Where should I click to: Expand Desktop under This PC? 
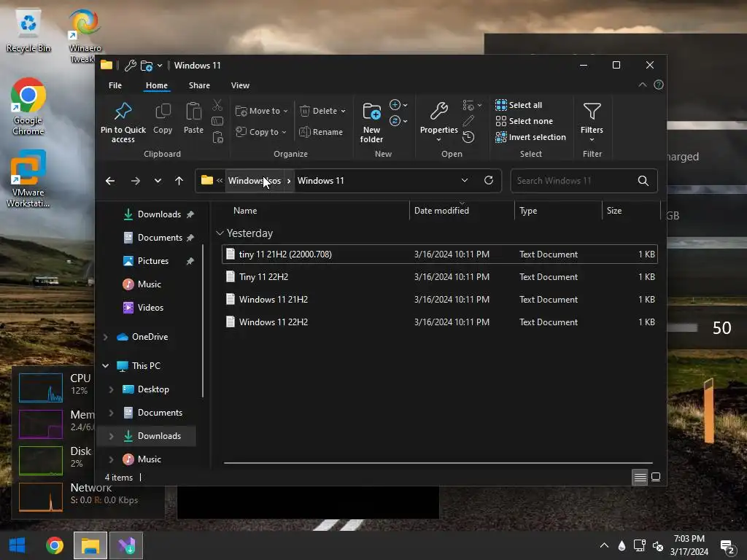point(111,389)
